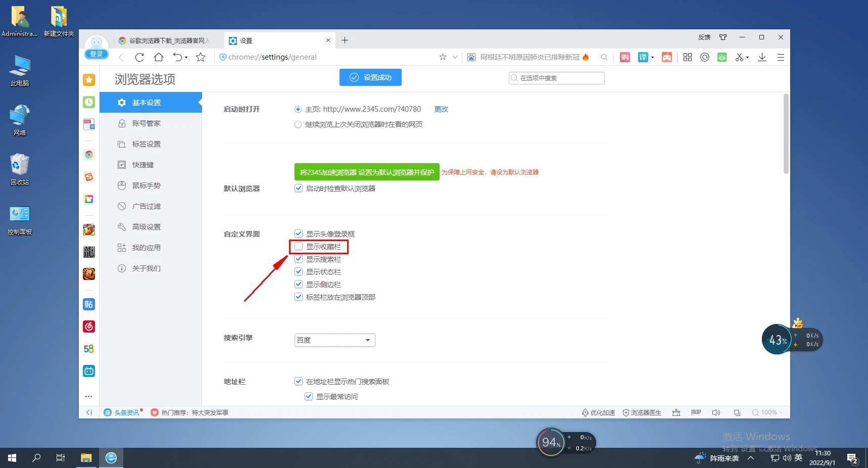The width and height of the screenshot is (868, 468).
Task: Open the downloads arrow icon
Action: [762, 57]
